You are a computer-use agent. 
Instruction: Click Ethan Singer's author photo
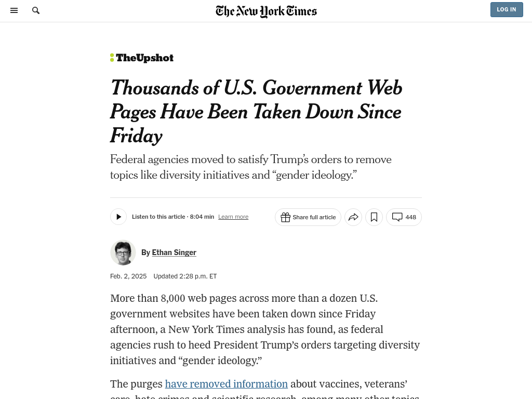pyautogui.click(x=123, y=252)
